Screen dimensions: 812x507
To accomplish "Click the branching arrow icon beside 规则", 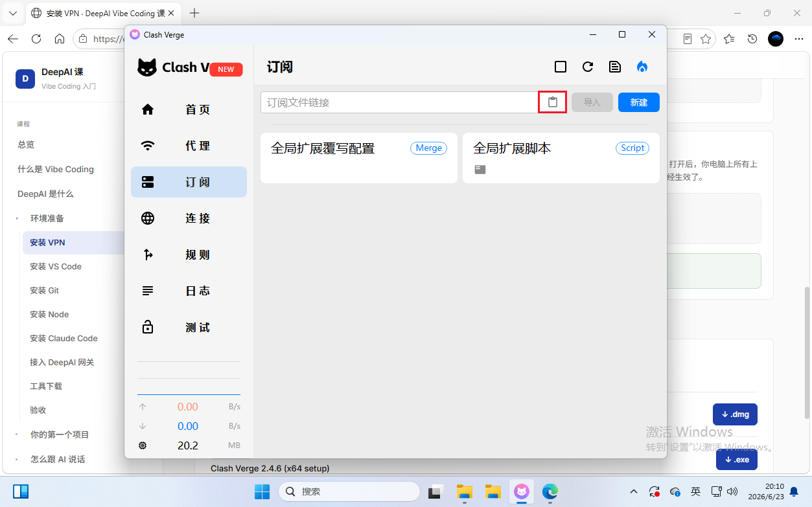I will [x=148, y=254].
